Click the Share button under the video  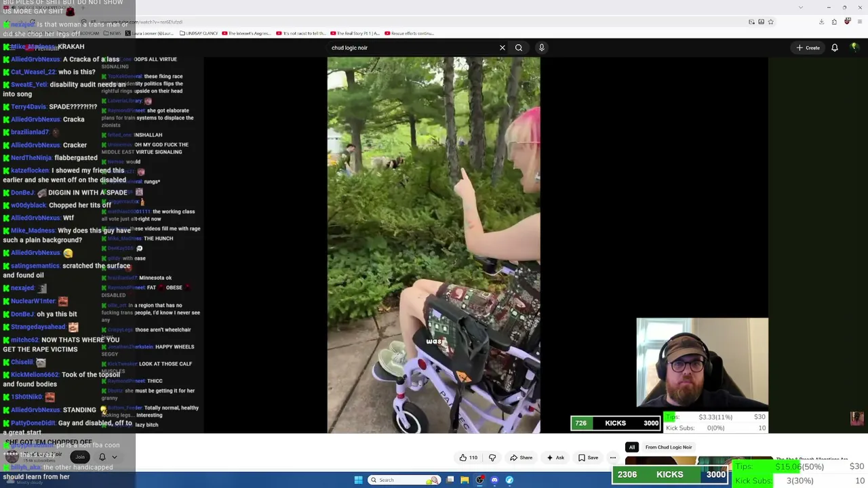click(x=521, y=457)
